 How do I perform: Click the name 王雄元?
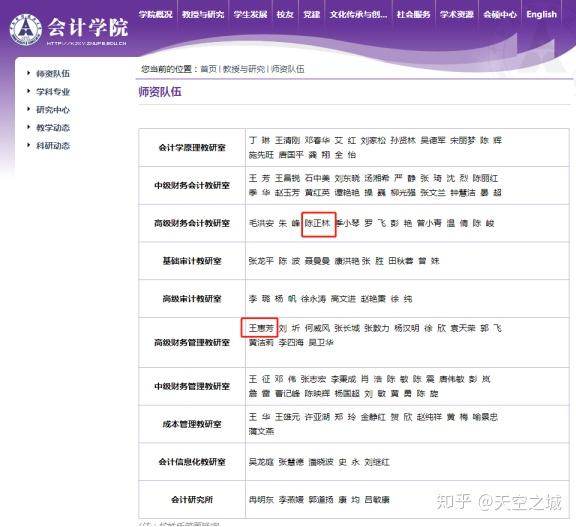[287, 417]
